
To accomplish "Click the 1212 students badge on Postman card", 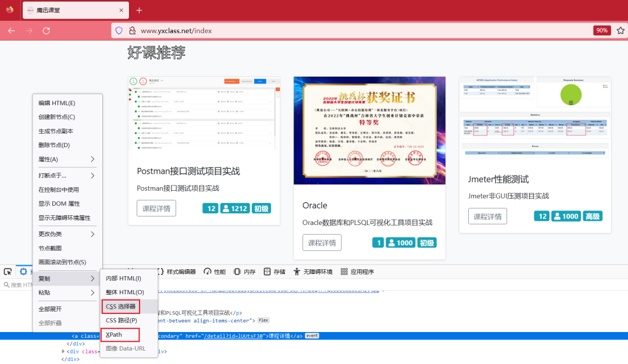I will click(x=235, y=209).
